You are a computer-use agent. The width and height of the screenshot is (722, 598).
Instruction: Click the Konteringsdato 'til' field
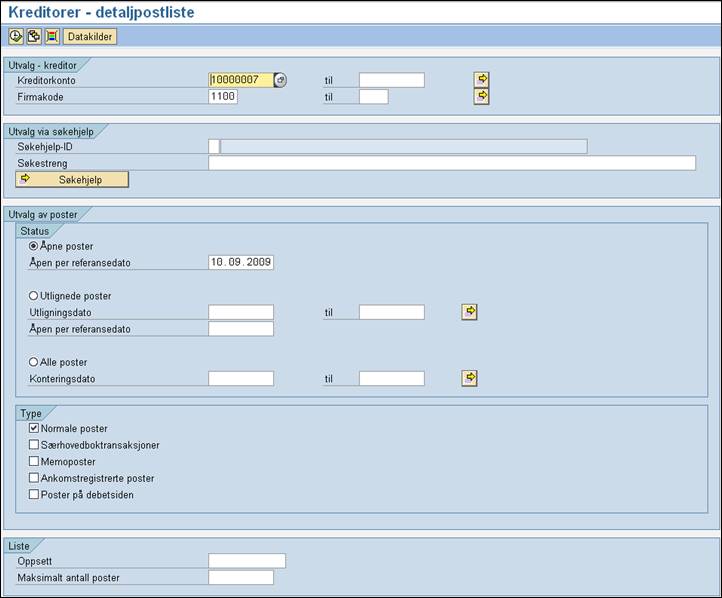392,378
